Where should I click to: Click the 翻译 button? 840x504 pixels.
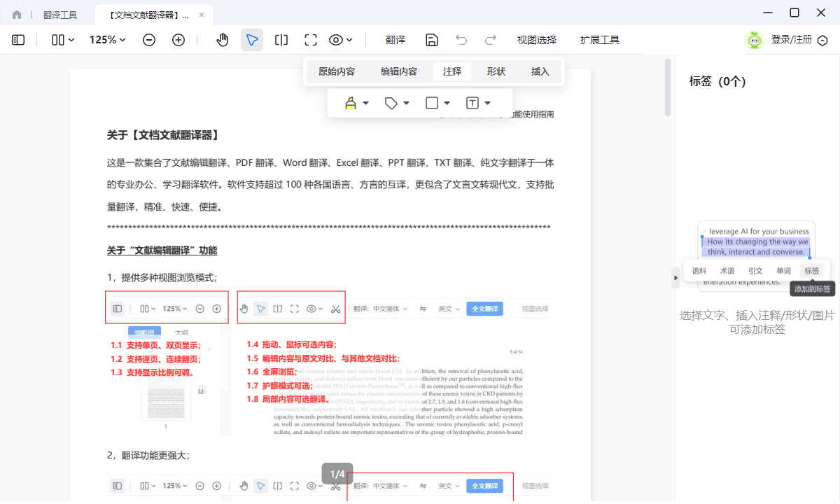[x=395, y=40]
